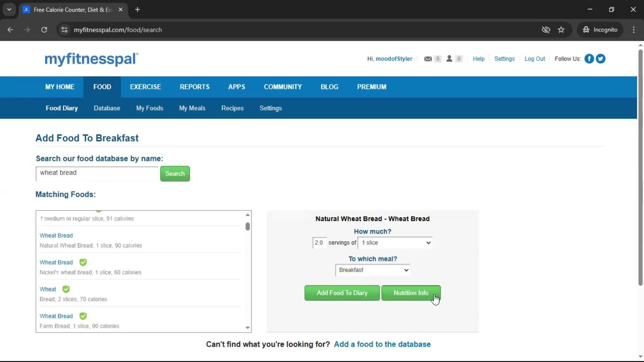The width and height of the screenshot is (644, 362).
Task: Reload the page
Action: [x=44, y=30]
